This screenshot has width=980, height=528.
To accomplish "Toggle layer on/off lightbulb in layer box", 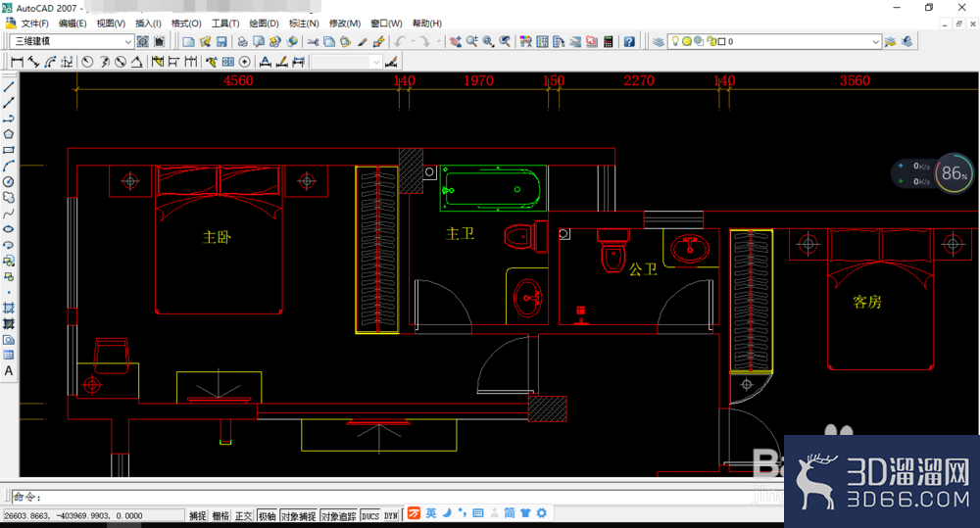I will [x=675, y=41].
